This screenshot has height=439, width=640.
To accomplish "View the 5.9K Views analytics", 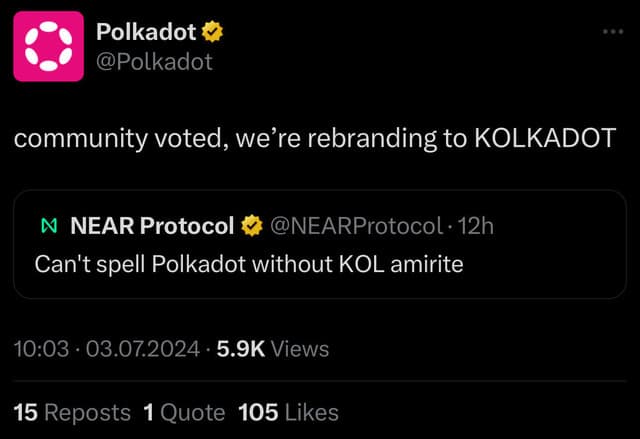I will click(x=273, y=349).
